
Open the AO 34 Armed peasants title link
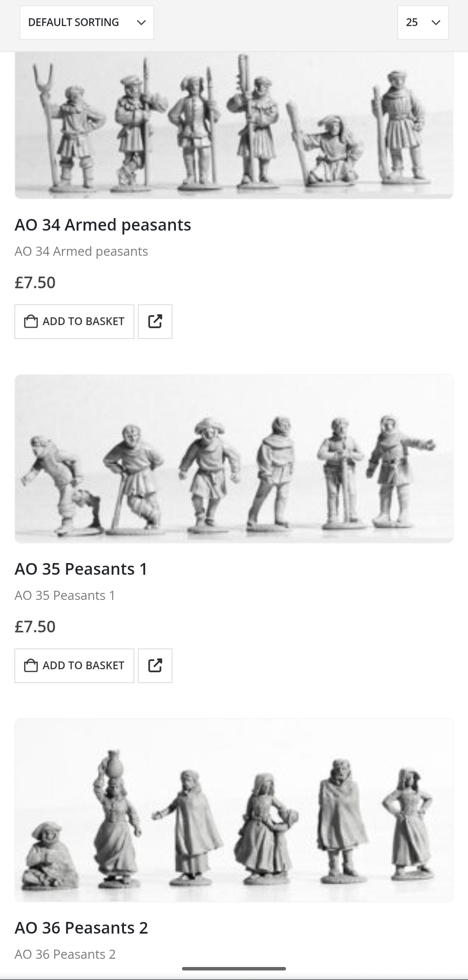pos(103,225)
